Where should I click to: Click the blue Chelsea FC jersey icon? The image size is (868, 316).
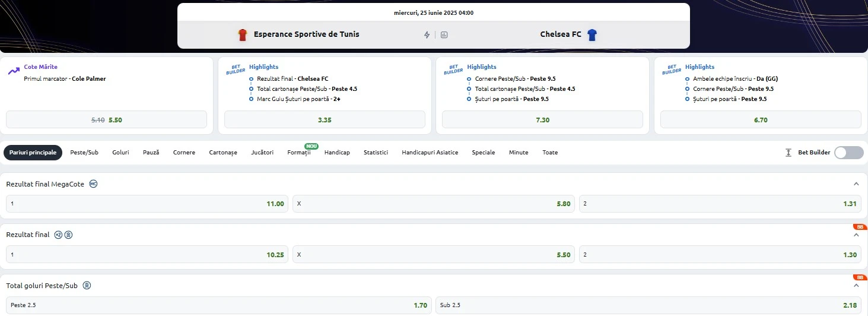[x=592, y=34]
